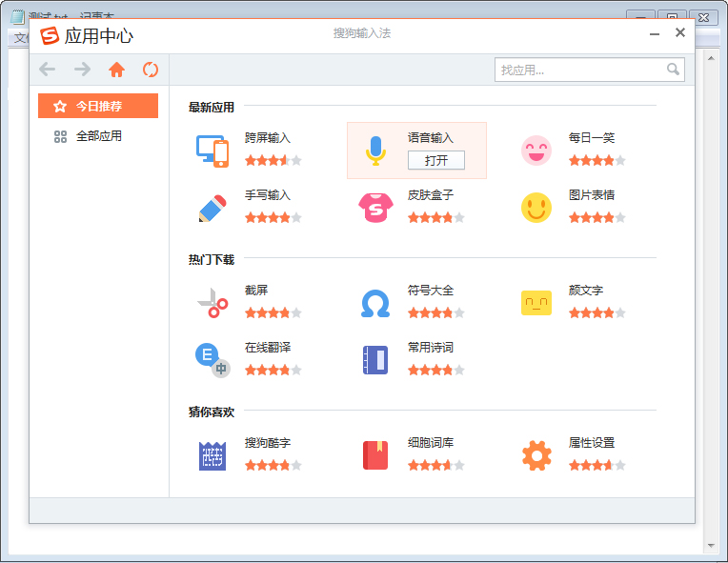Click the 跨屏输入 cross-screen input icon
The width and height of the screenshot is (728, 563).
tap(212, 151)
